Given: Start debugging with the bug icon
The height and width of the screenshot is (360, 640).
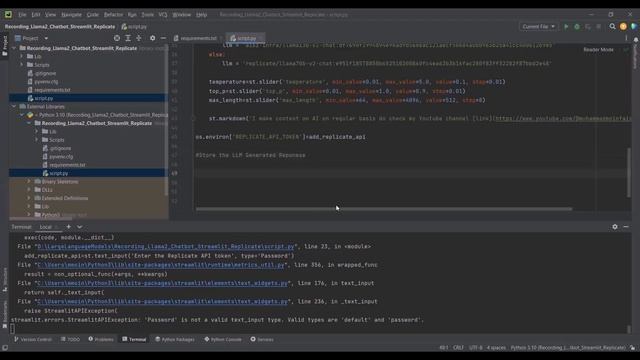Looking at the screenshot, I should tap(577, 27).
